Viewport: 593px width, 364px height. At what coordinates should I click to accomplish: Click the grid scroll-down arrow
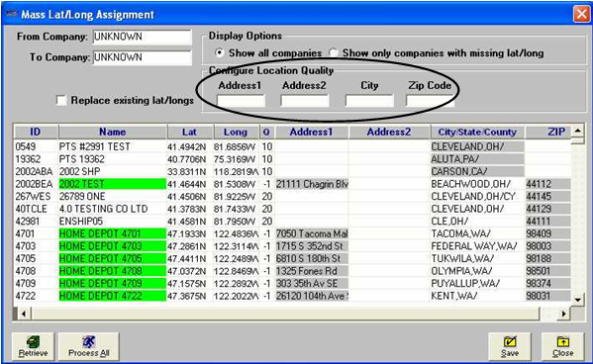tap(577, 300)
